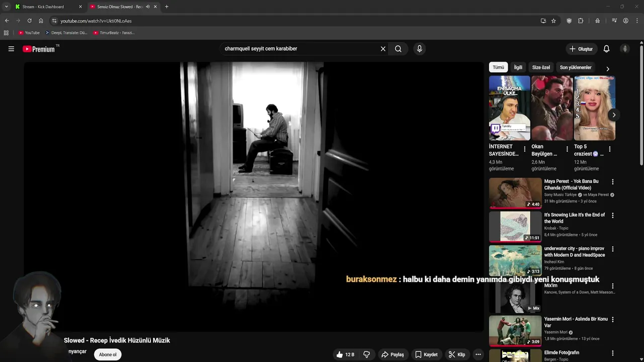Close the Sensiz Olmaz Slowed tab

pyautogui.click(x=155, y=7)
